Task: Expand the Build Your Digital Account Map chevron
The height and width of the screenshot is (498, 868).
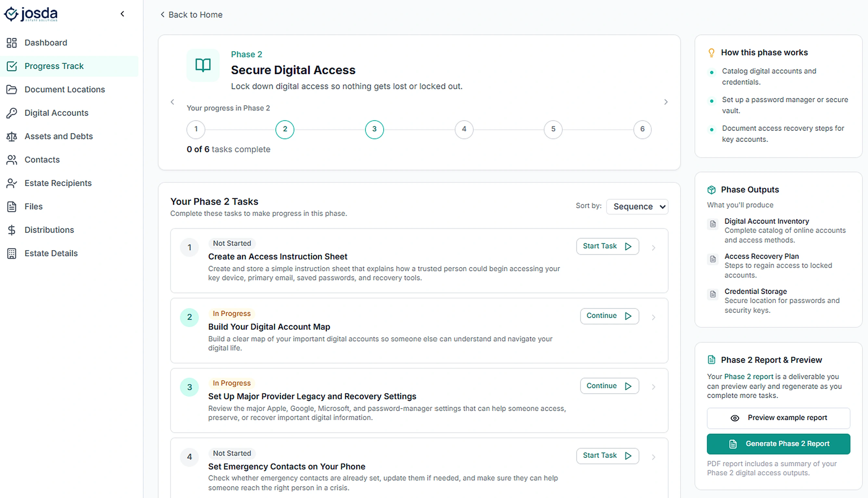Action: 653,317
